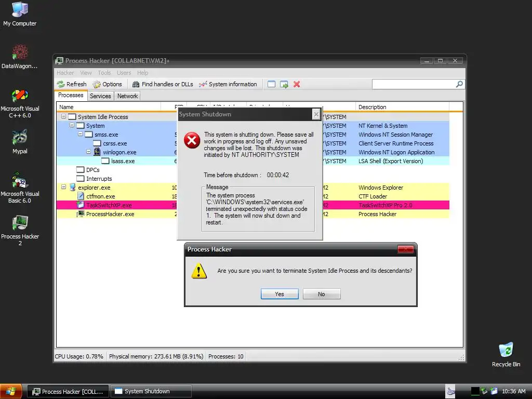Collapse the explorer.exe tree node
This screenshot has width=532, height=399.
click(63, 187)
